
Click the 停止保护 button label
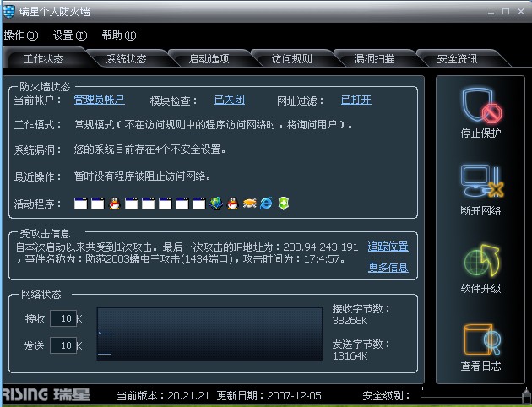tap(481, 133)
